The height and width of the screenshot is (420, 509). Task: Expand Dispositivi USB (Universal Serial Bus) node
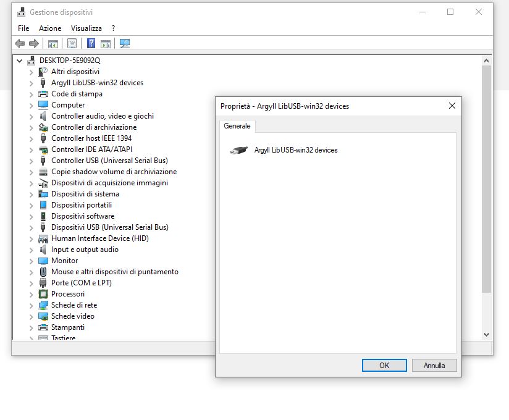31,227
